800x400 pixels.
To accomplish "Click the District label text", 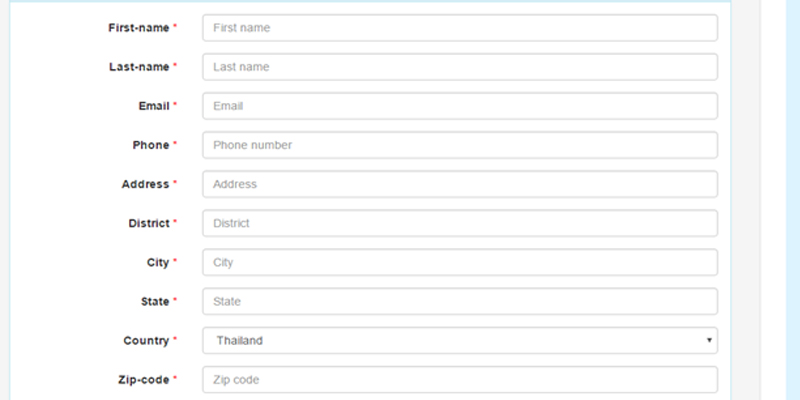I will pos(148,223).
